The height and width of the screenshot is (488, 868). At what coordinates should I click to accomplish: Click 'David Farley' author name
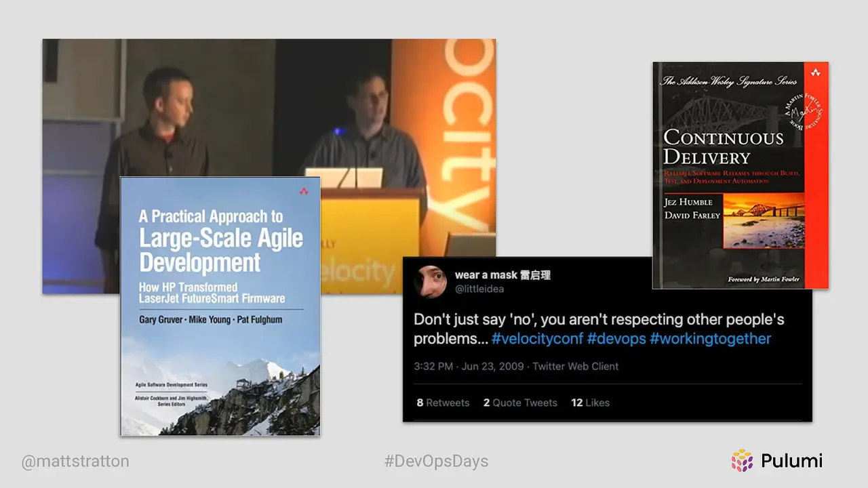692,216
